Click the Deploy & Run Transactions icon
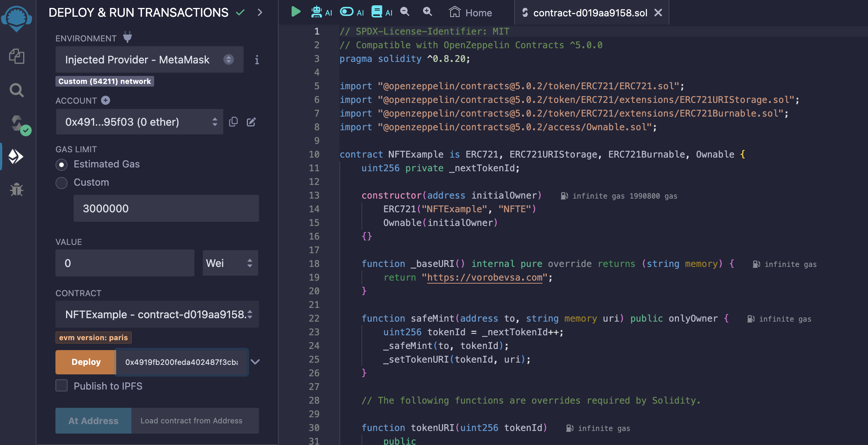This screenshot has width=868, height=445. pyautogui.click(x=16, y=156)
